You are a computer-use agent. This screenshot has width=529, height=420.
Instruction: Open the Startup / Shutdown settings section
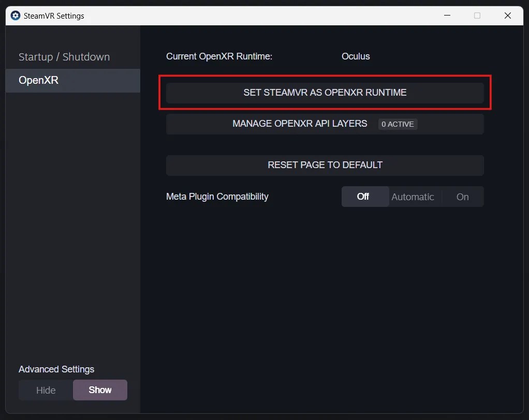click(64, 57)
